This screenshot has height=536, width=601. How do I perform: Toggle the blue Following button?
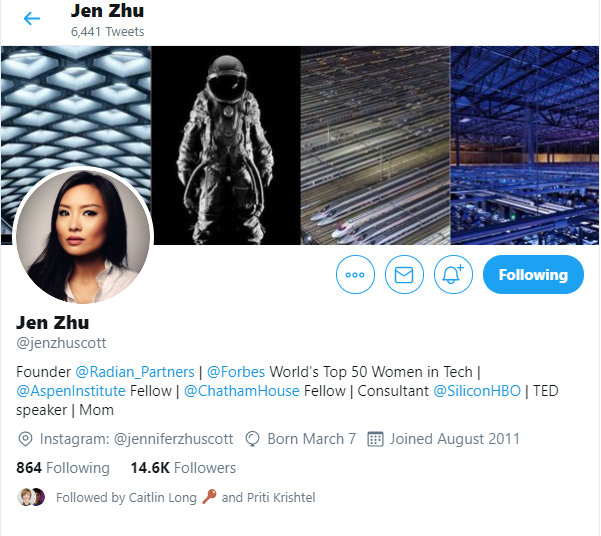pos(533,275)
